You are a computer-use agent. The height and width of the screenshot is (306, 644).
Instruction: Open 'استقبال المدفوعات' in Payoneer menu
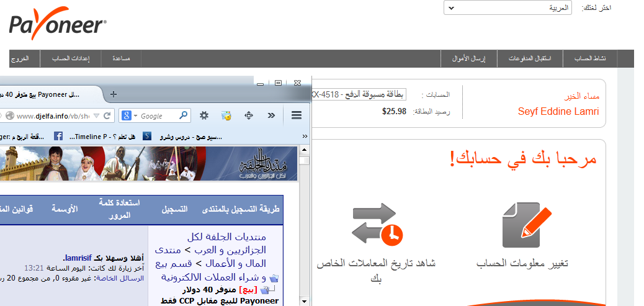pyautogui.click(x=530, y=59)
